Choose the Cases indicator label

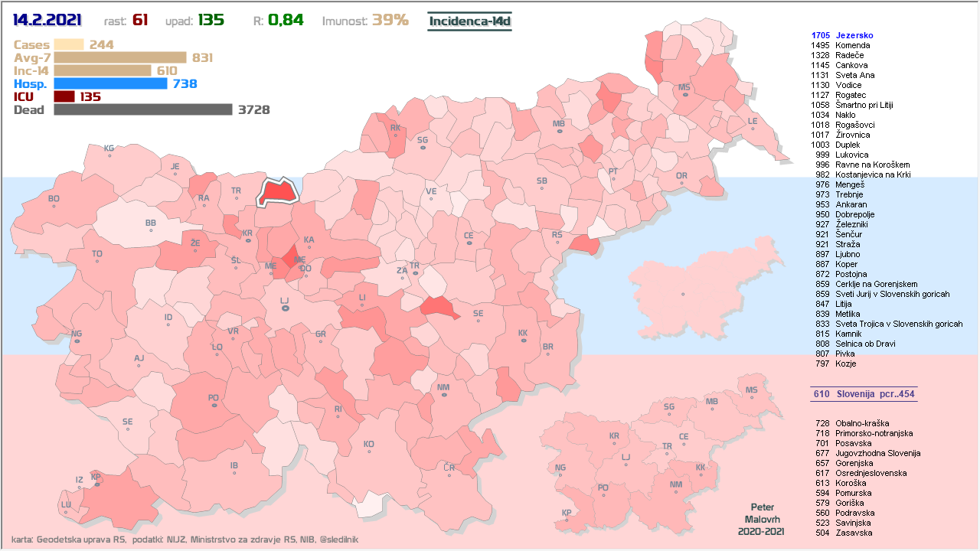(x=31, y=44)
